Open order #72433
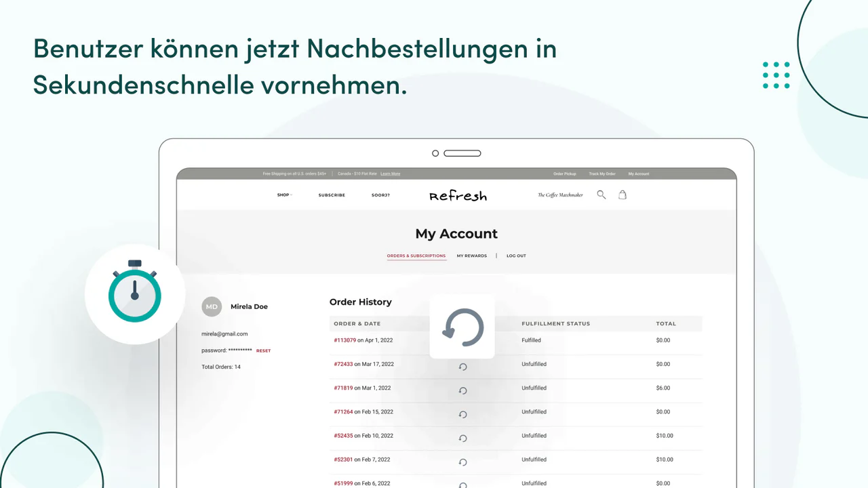Image resolution: width=868 pixels, height=488 pixels. click(x=343, y=364)
